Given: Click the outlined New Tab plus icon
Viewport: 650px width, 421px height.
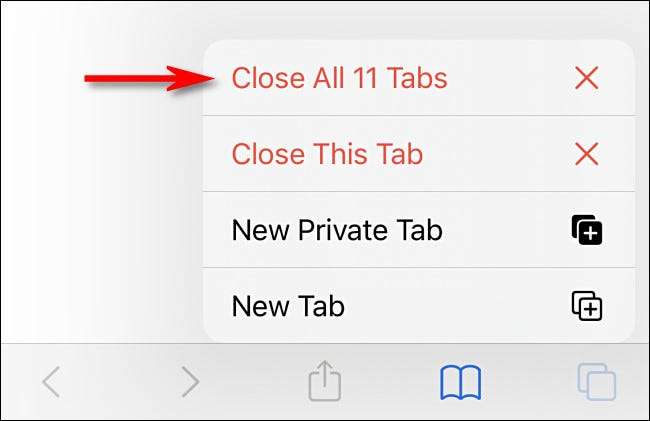Looking at the screenshot, I should pos(587,306).
